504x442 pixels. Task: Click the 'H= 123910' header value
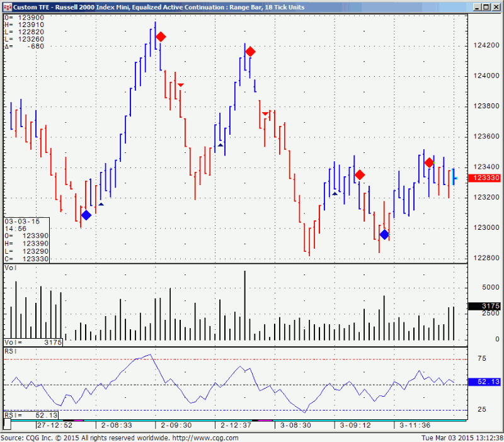(24, 25)
